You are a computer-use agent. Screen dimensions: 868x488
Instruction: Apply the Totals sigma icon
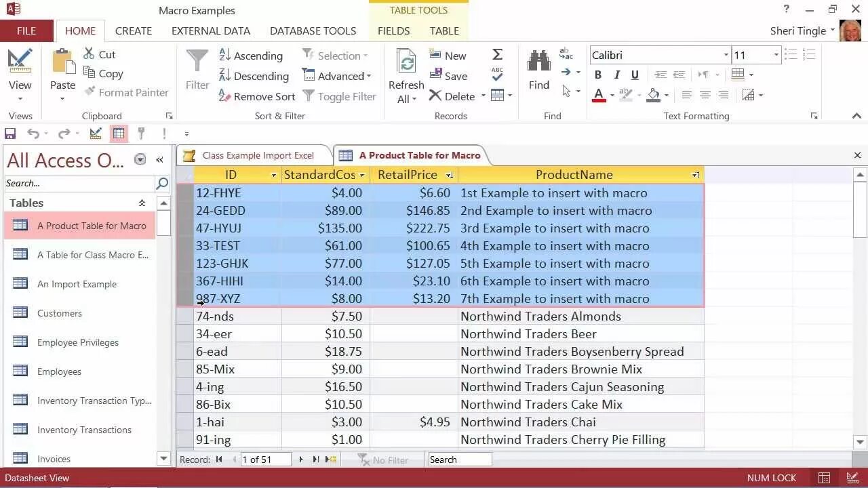(x=497, y=54)
